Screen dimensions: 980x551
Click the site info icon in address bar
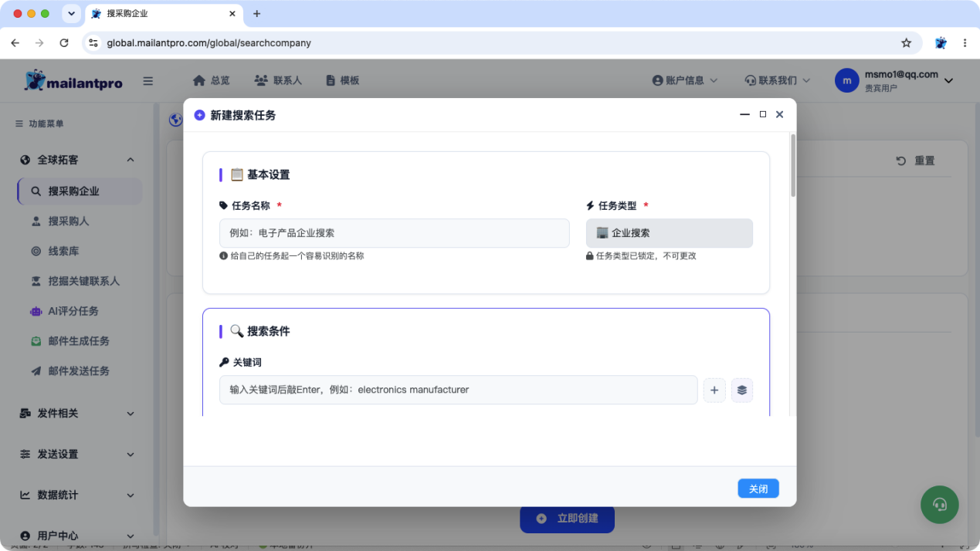point(93,43)
